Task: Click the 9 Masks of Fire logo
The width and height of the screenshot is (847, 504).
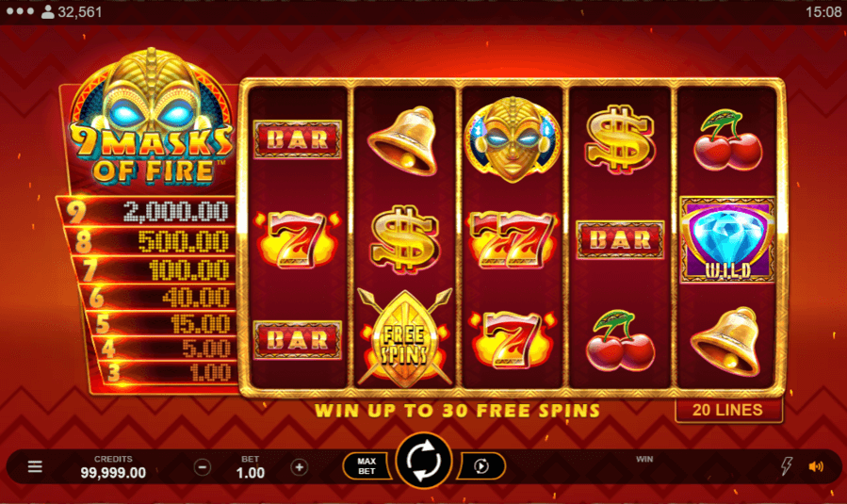Action: pos(153,116)
